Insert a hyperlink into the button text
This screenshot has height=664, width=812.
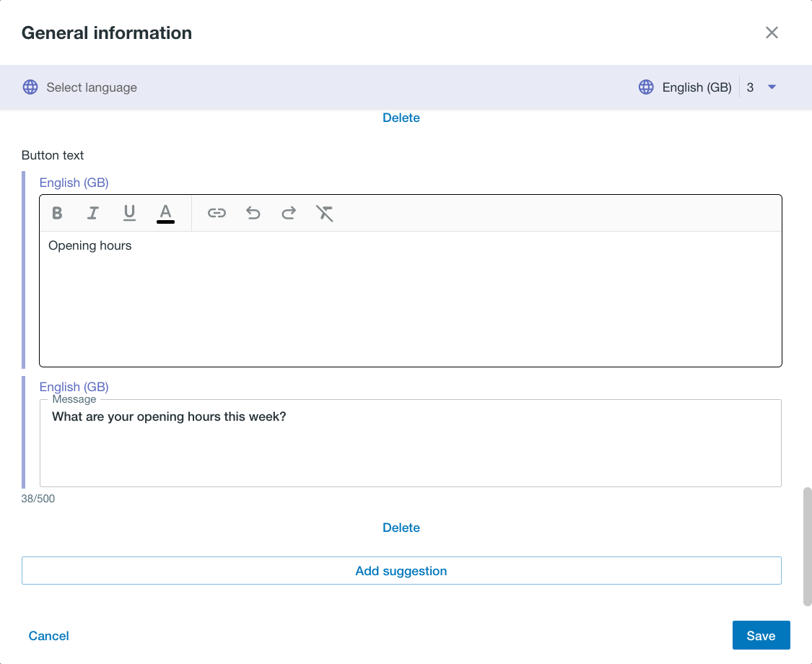pyautogui.click(x=217, y=213)
